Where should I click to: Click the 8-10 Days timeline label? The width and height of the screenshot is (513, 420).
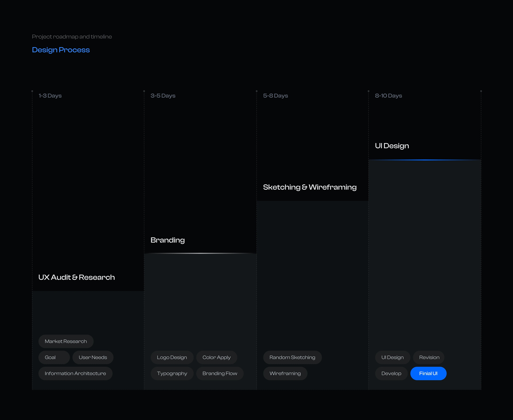[388, 96]
